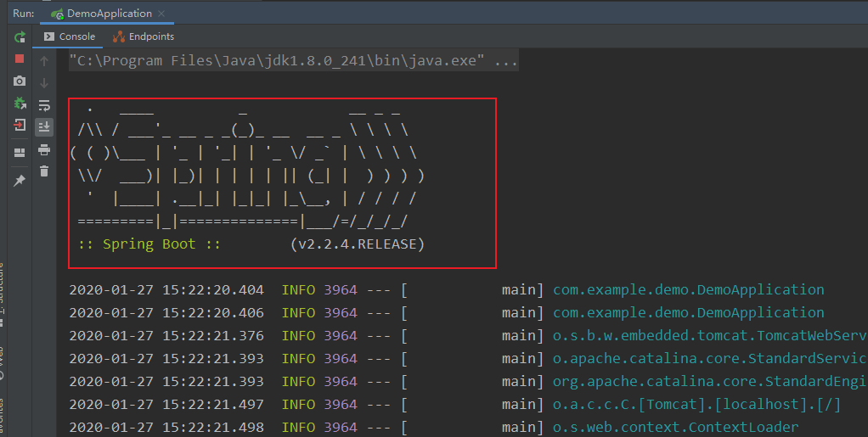Print console output with the printer icon
Screen dimensions: 868x437
[x=44, y=149]
